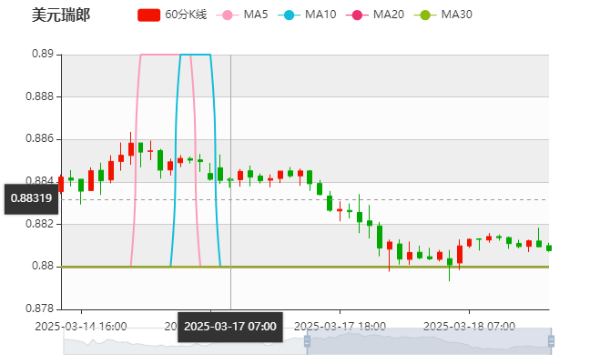Click the dark unselected area of the zoom slider
610x364 pixels.
pos(182,342)
